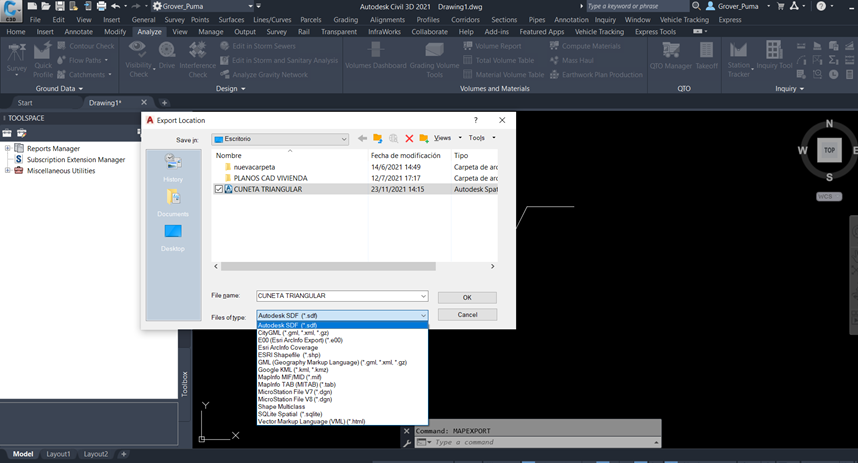
Task: Click the Open file icon in quick access toolbar
Action: (x=46, y=6)
